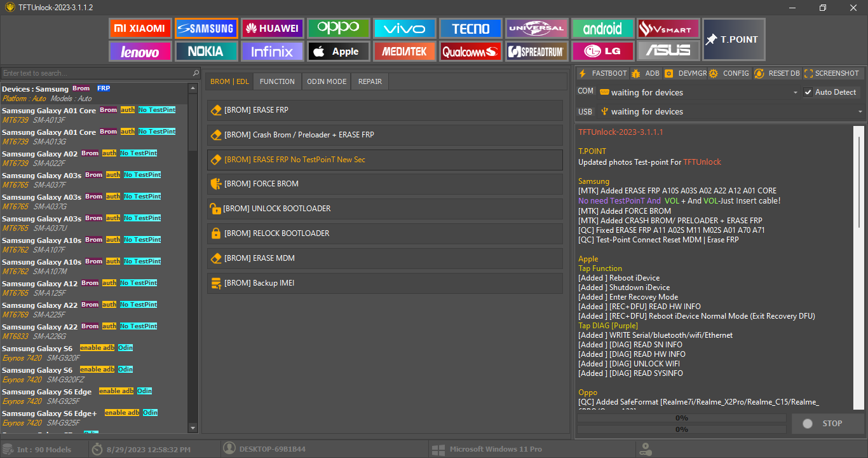Select Samsung Galaxy S6 SM-G920FZ
The width and height of the screenshot is (868, 458).
click(95, 375)
